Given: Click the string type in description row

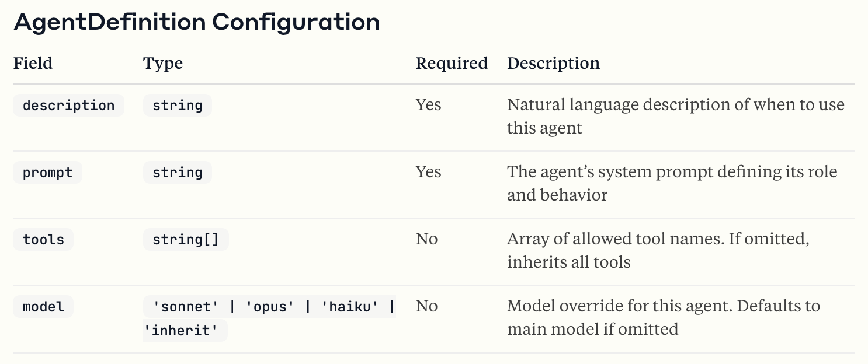Looking at the screenshot, I should click(x=177, y=106).
